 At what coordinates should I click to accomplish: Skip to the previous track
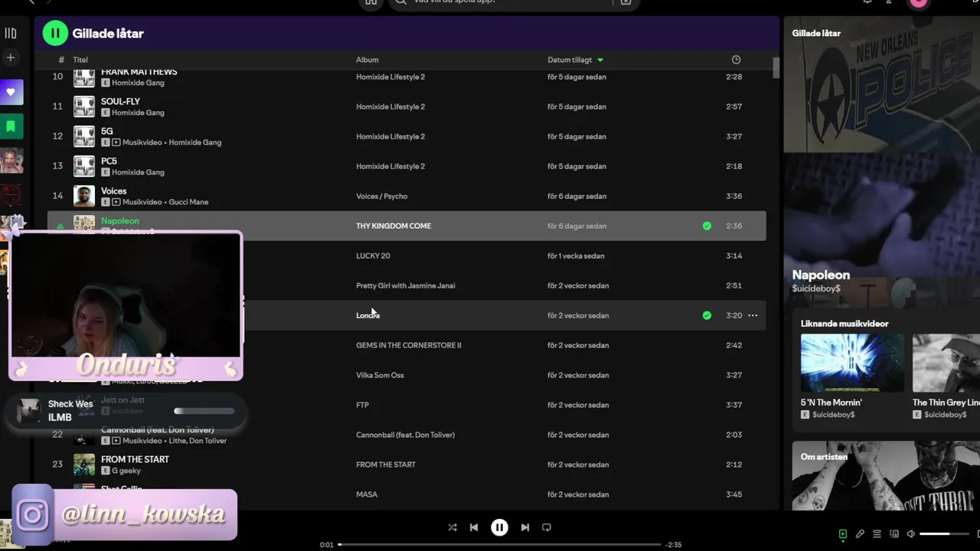474,527
